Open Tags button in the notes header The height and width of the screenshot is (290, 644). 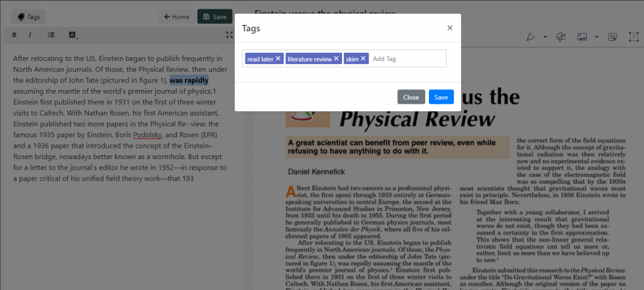pos(29,17)
